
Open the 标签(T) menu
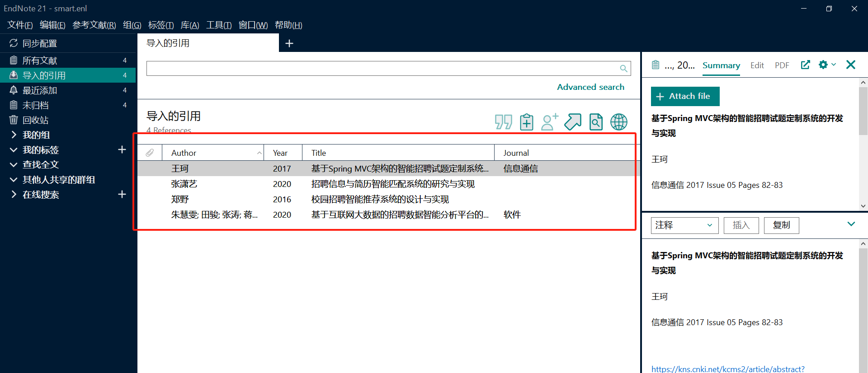[x=161, y=25]
